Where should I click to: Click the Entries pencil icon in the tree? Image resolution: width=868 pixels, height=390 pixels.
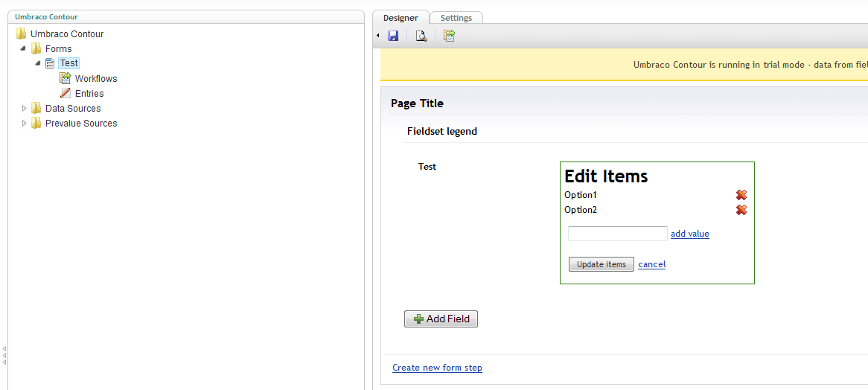point(66,93)
